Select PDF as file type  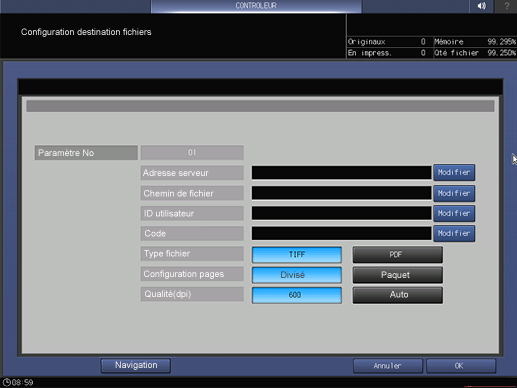398,255
